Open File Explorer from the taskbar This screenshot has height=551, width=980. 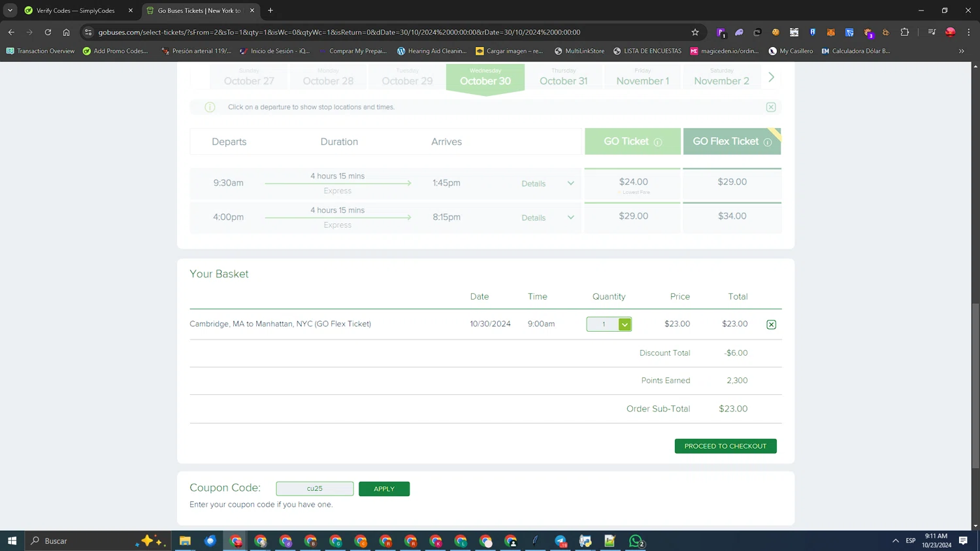[x=185, y=541]
